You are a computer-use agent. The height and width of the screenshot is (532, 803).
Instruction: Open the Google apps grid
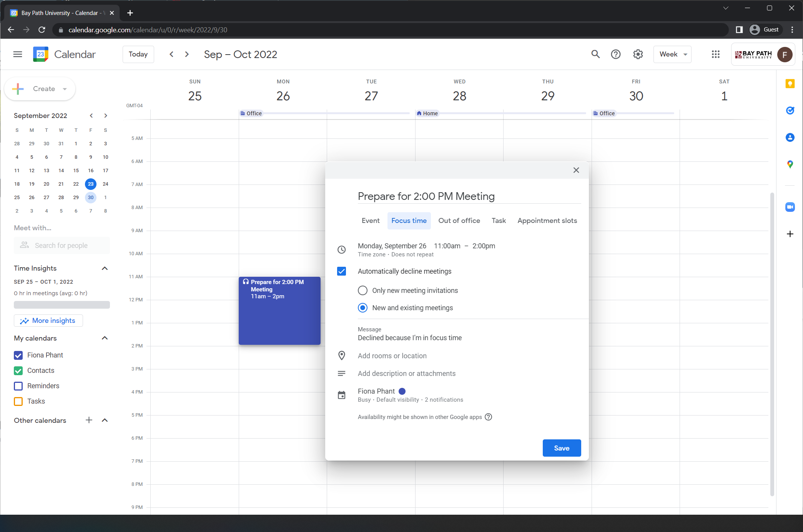[715, 54]
